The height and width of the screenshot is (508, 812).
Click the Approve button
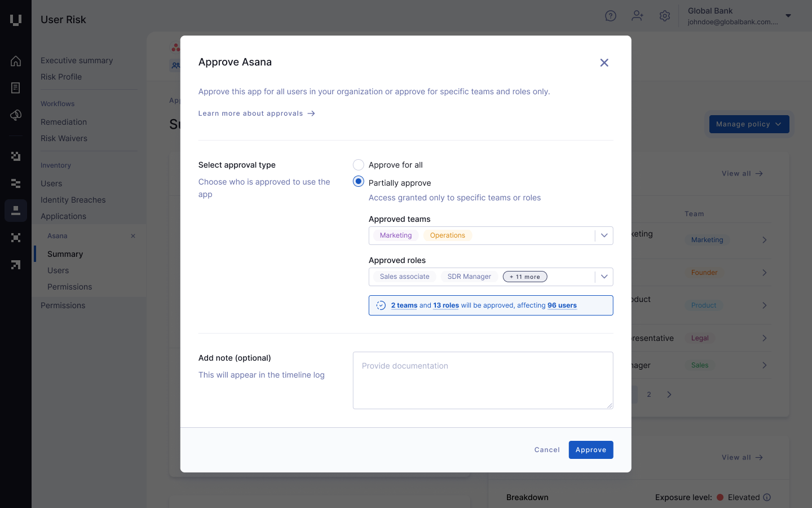591,450
